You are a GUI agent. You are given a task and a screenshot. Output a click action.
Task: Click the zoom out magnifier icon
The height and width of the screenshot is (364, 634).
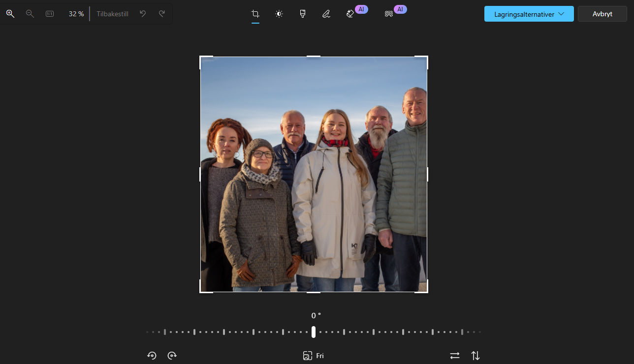(x=30, y=14)
